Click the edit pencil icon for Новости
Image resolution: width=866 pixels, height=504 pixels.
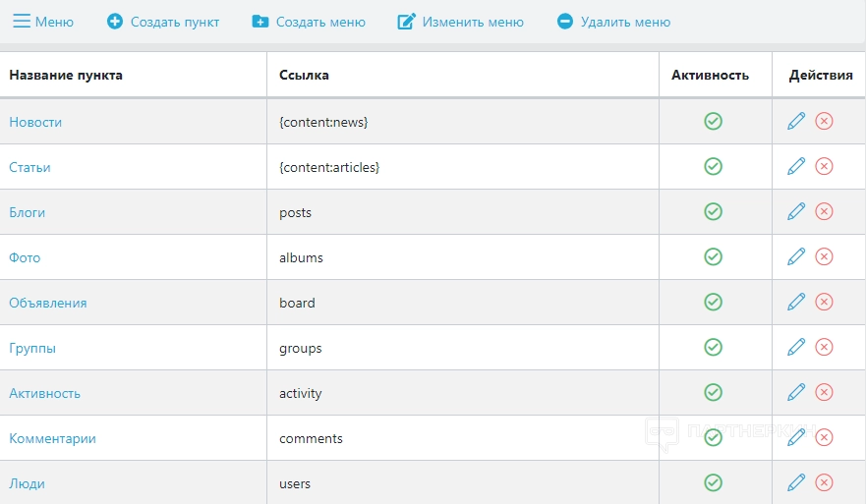pyautogui.click(x=796, y=121)
